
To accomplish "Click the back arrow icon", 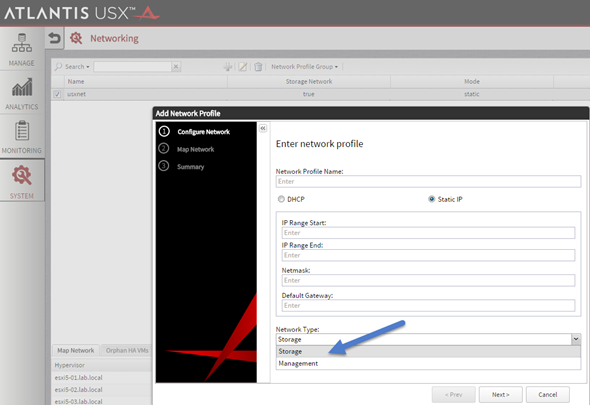I will click(x=55, y=38).
